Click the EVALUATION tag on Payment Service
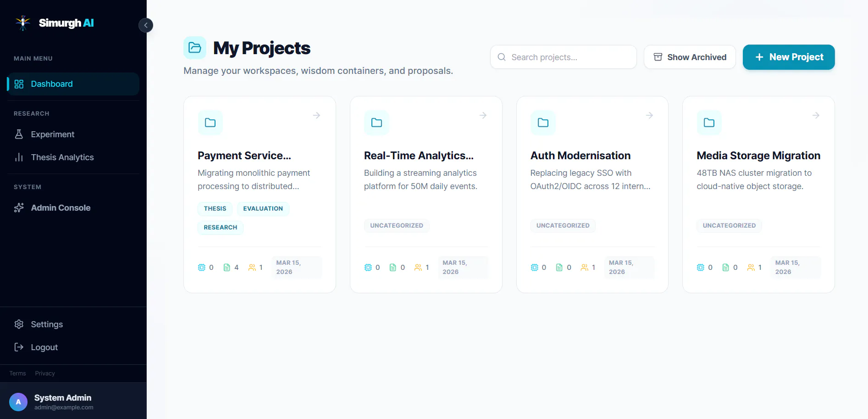The image size is (868, 419). tap(263, 208)
